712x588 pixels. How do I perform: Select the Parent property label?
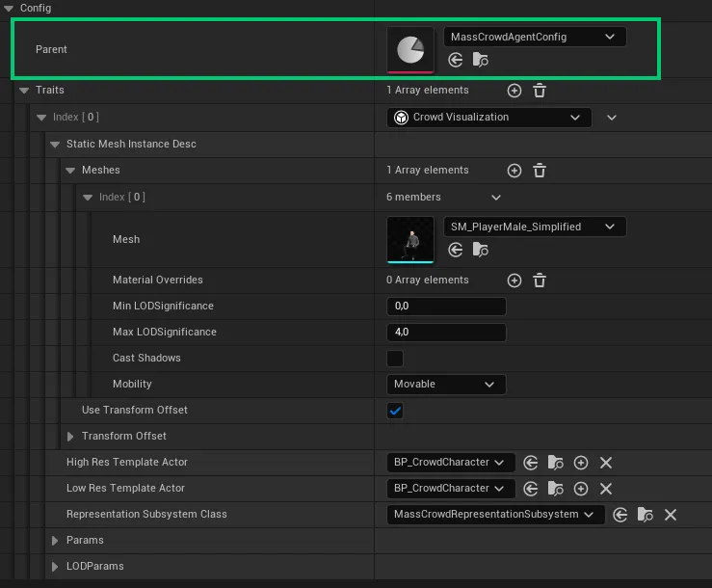point(51,49)
